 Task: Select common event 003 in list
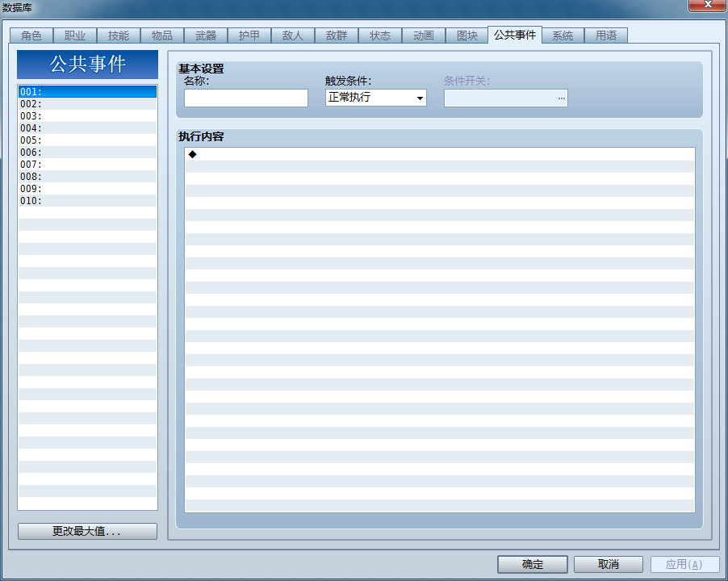point(87,115)
